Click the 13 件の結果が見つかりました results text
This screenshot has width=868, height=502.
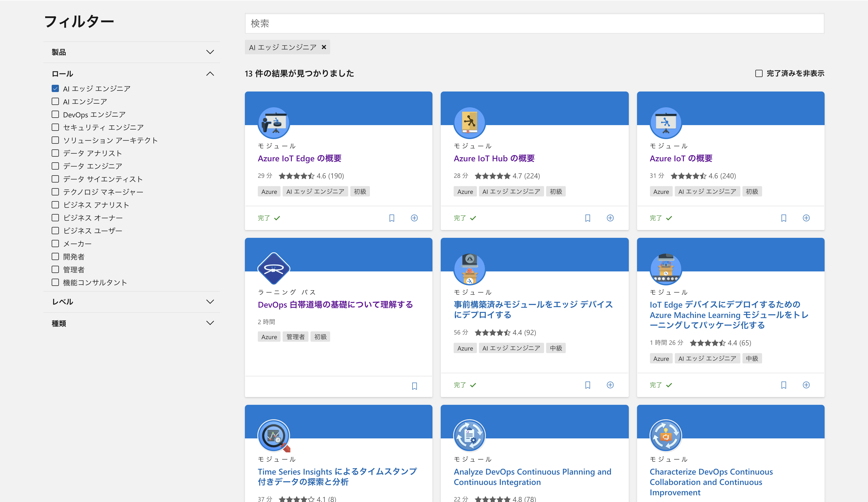click(299, 73)
